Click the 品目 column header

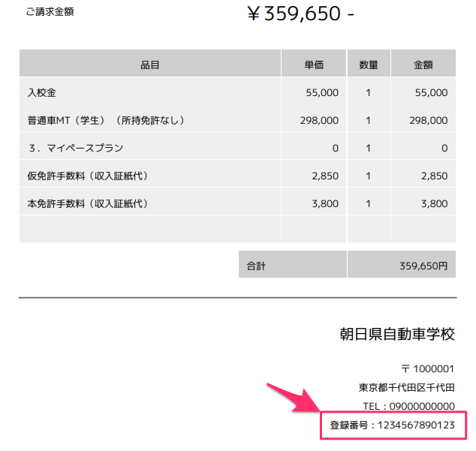tap(150, 65)
